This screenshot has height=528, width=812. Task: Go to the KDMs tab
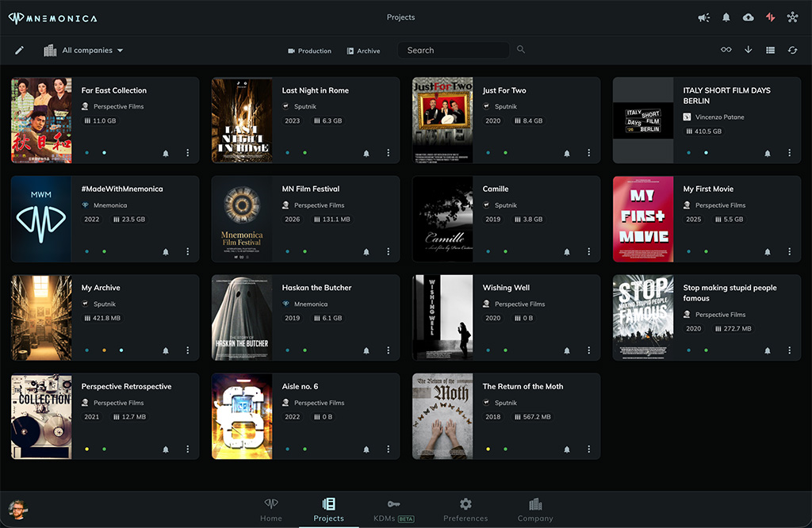point(395,509)
